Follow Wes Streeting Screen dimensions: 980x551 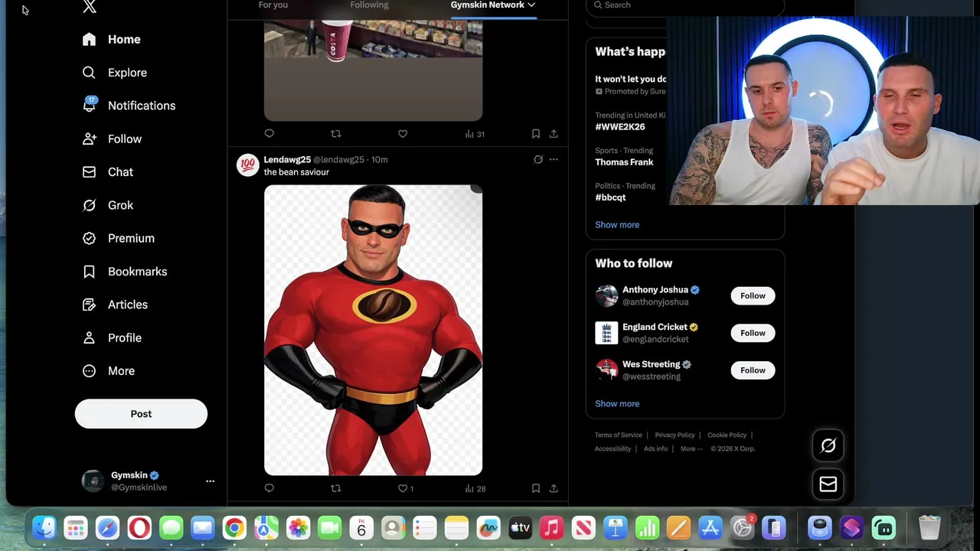(x=753, y=370)
